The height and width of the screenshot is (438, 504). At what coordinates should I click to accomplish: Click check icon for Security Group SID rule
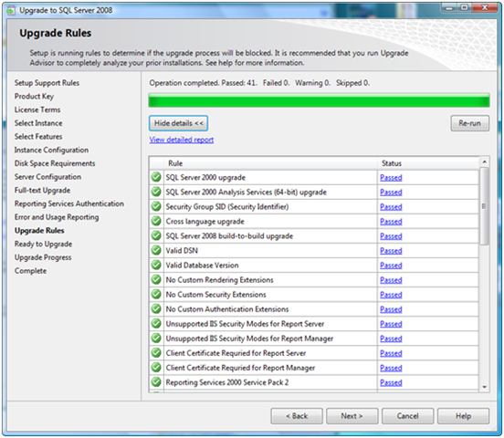[156, 206]
